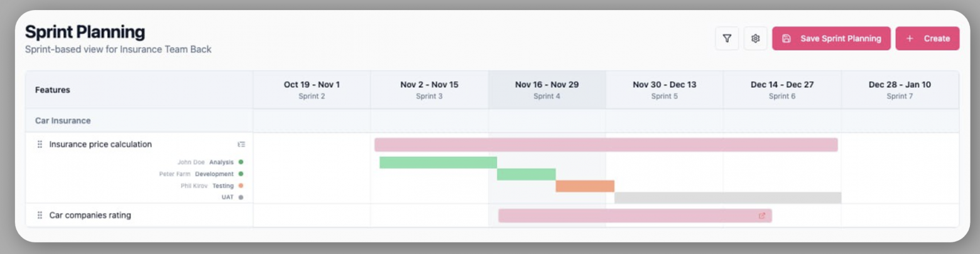Click the orange Testing task bar

(x=585, y=186)
